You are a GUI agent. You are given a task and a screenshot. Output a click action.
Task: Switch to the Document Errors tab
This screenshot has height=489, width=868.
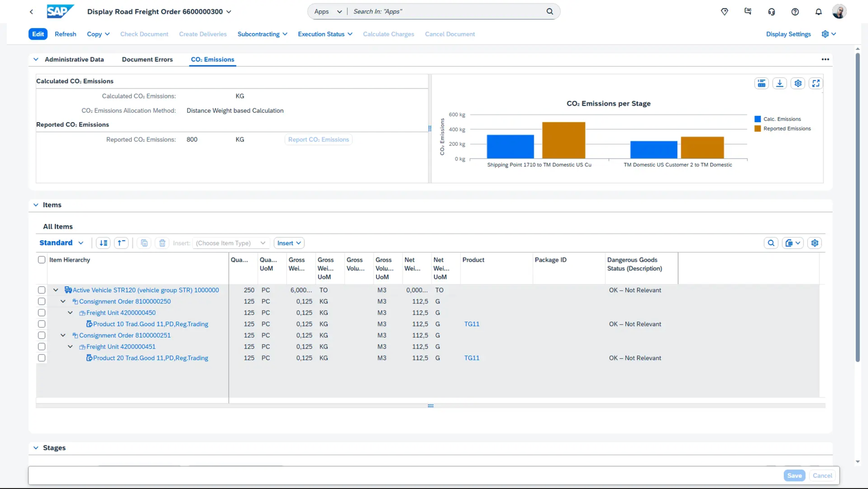pos(147,60)
